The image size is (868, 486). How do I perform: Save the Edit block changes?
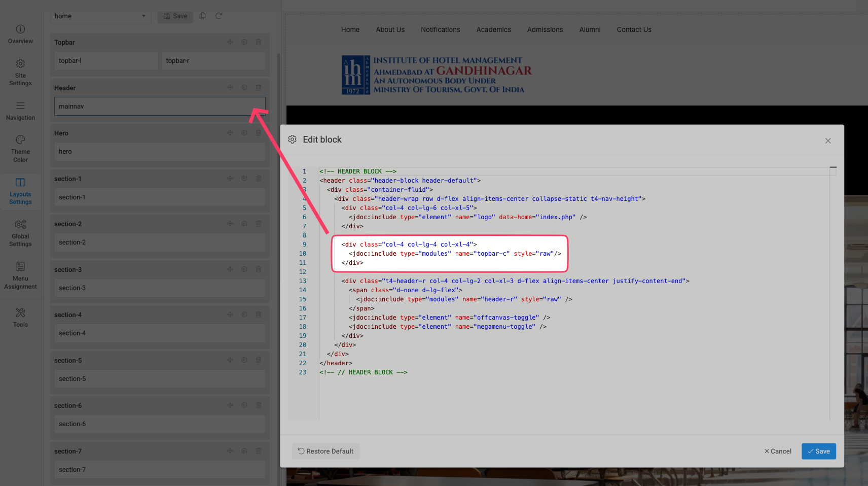(x=818, y=451)
